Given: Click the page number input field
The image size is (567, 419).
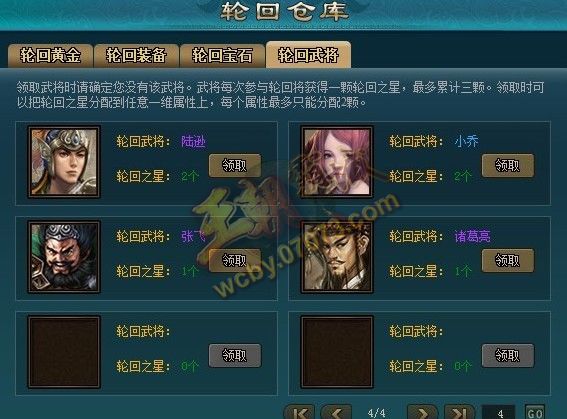Looking at the screenshot, I should pos(499,412).
